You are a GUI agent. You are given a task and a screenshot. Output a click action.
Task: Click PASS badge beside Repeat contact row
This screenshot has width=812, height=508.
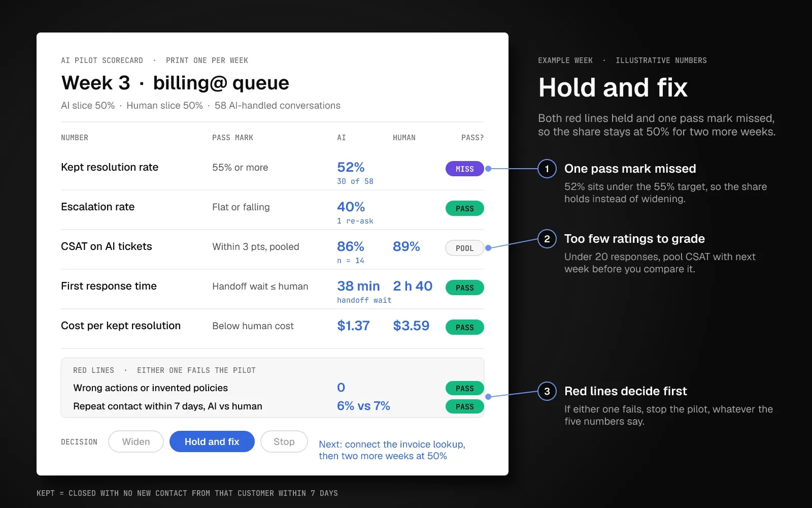coord(464,406)
